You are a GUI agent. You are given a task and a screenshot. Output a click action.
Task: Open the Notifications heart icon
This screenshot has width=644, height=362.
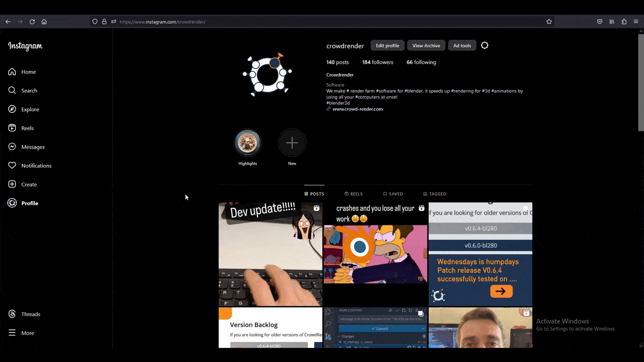(12, 165)
